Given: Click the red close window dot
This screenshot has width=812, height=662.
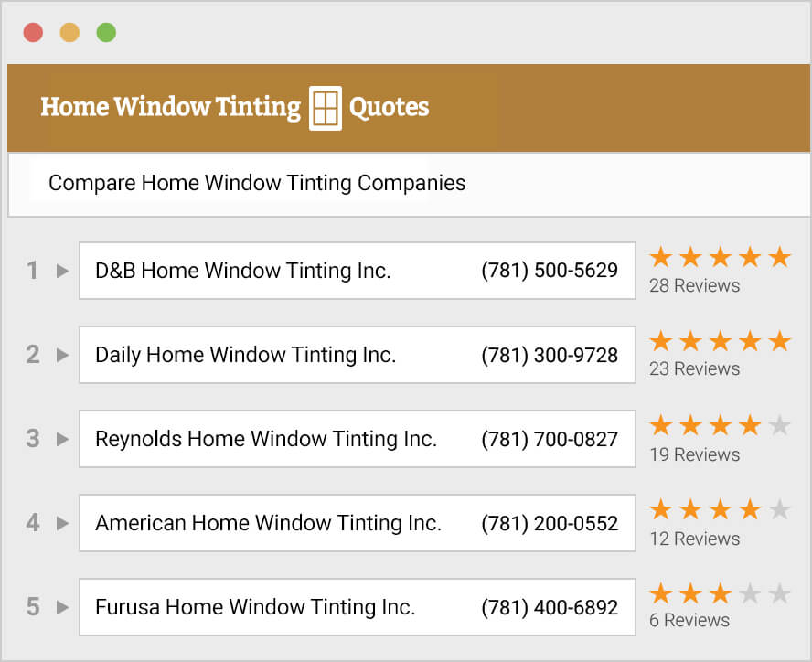Looking at the screenshot, I should 33,33.
